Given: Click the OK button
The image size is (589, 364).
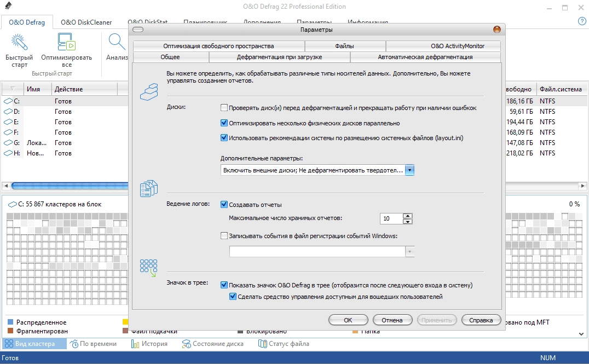Looking at the screenshot, I should point(348,320).
